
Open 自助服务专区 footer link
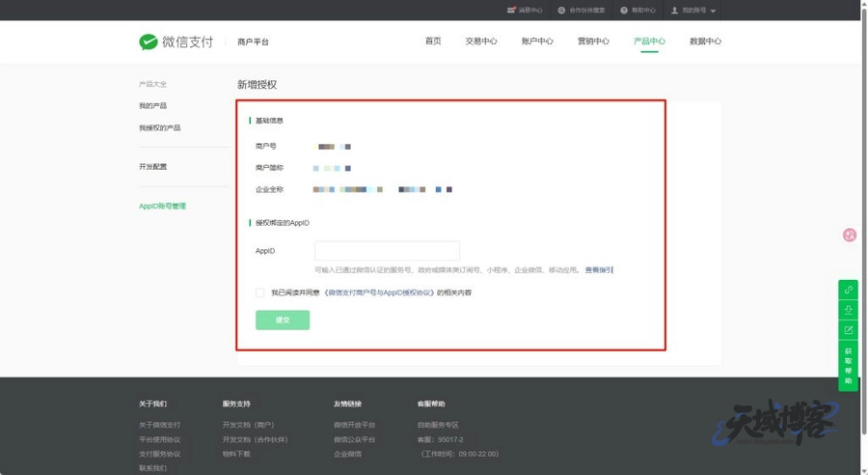(x=438, y=425)
